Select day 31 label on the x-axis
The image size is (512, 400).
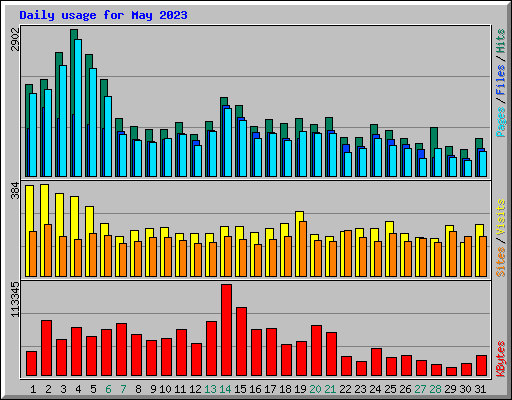(480, 389)
